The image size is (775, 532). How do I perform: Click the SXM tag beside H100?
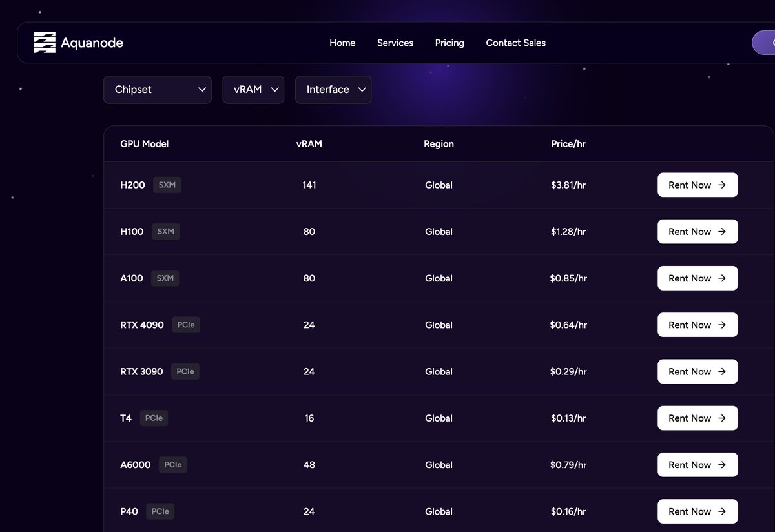(x=166, y=232)
